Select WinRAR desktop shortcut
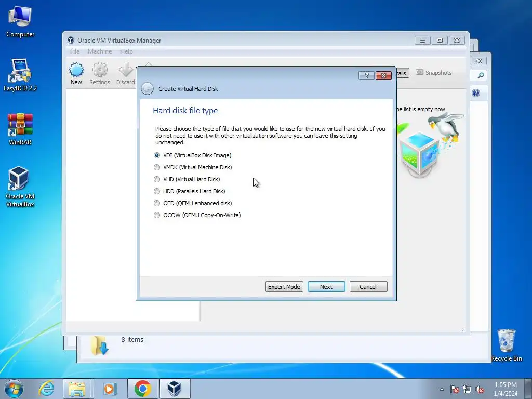This screenshot has height=399, width=532. coord(20,129)
